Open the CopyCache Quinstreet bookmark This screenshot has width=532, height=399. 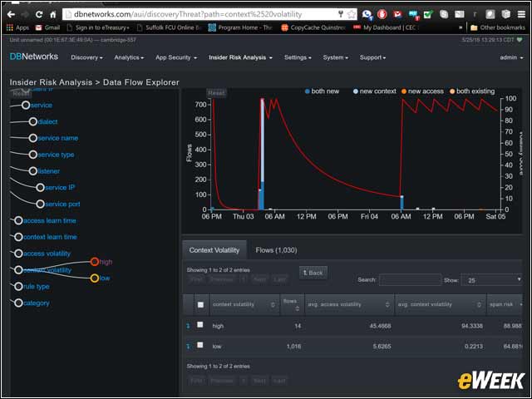click(x=313, y=27)
